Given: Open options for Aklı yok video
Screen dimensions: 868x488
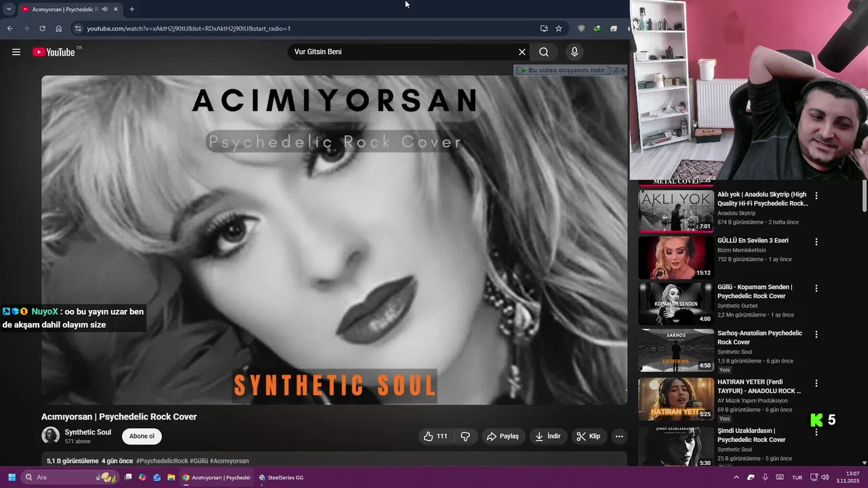Looking at the screenshot, I should [x=816, y=196].
